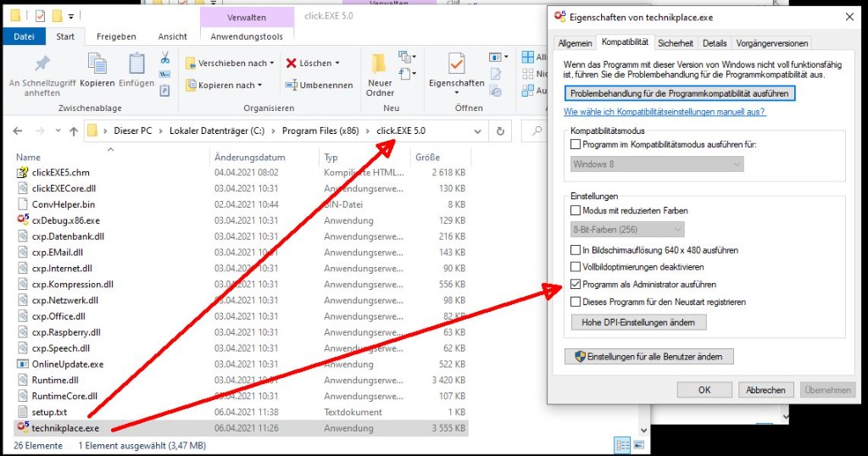Screen dimensions: 868x456
Task: Open the recent locations dropdown arrow
Action: (x=58, y=131)
